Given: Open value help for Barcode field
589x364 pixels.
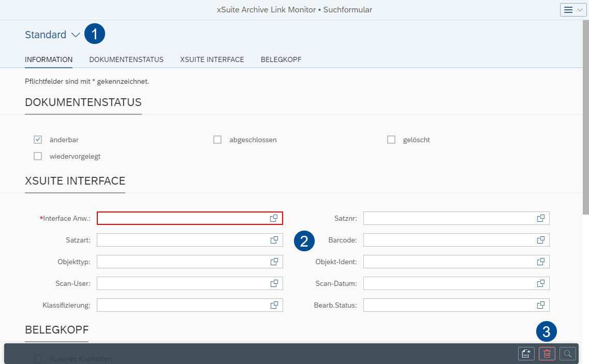Looking at the screenshot, I should coord(541,240).
